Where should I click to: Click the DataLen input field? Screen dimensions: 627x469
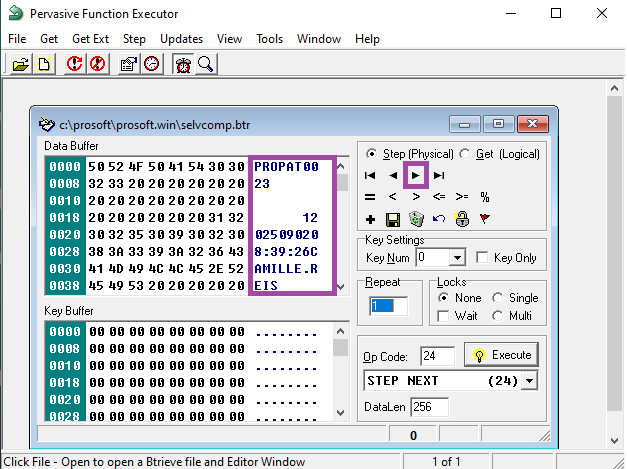pos(429,407)
